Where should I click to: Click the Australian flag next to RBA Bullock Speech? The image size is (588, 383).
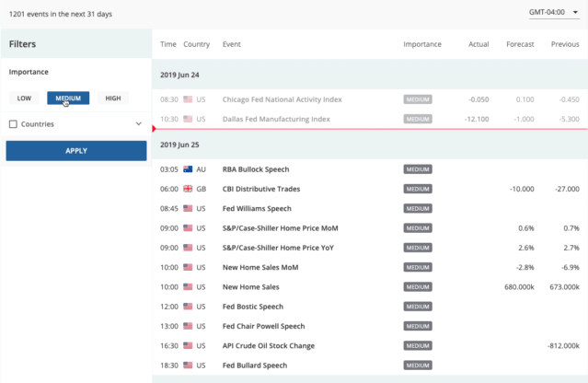[x=189, y=169]
